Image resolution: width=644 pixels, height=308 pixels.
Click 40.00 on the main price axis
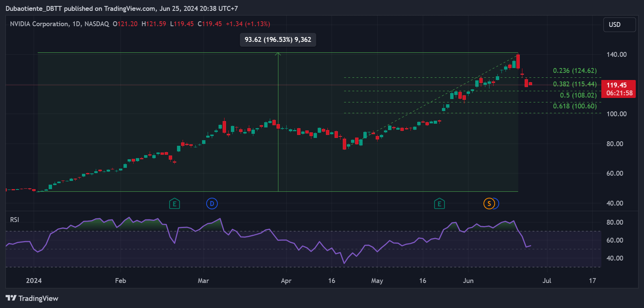click(615, 203)
